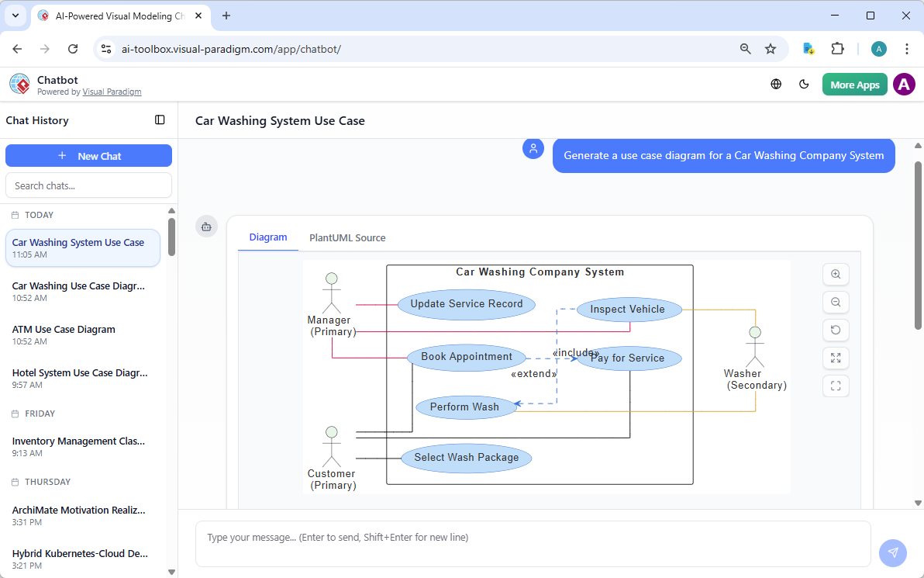Expand the diagram to full size icon

(x=836, y=358)
